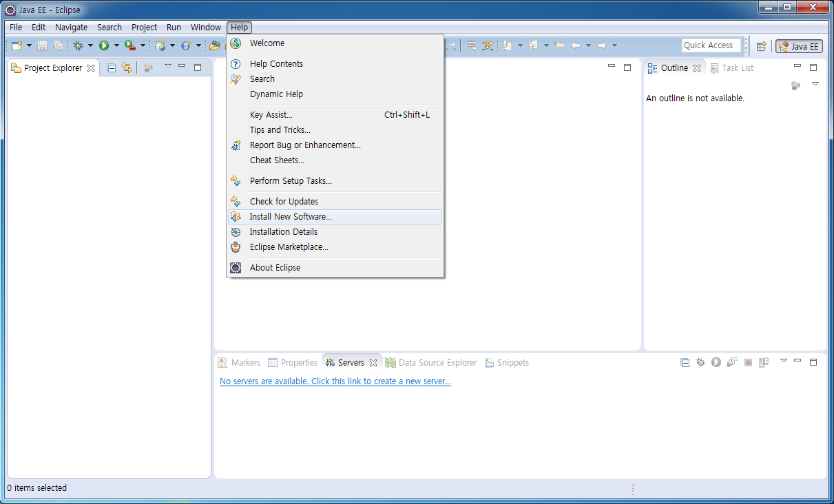Select Report Bug or Enhancement entry
The height and width of the screenshot is (504, 834).
point(335,145)
